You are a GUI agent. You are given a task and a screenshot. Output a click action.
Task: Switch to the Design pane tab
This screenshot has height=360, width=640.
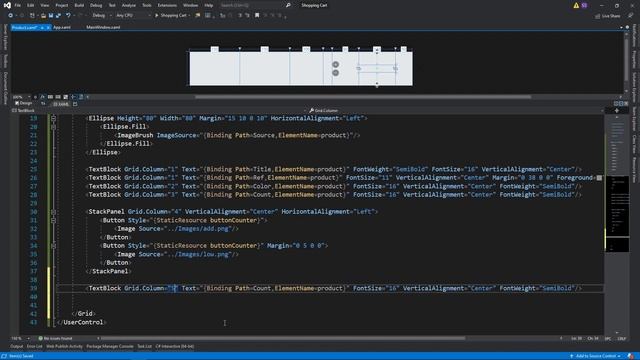[23, 104]
